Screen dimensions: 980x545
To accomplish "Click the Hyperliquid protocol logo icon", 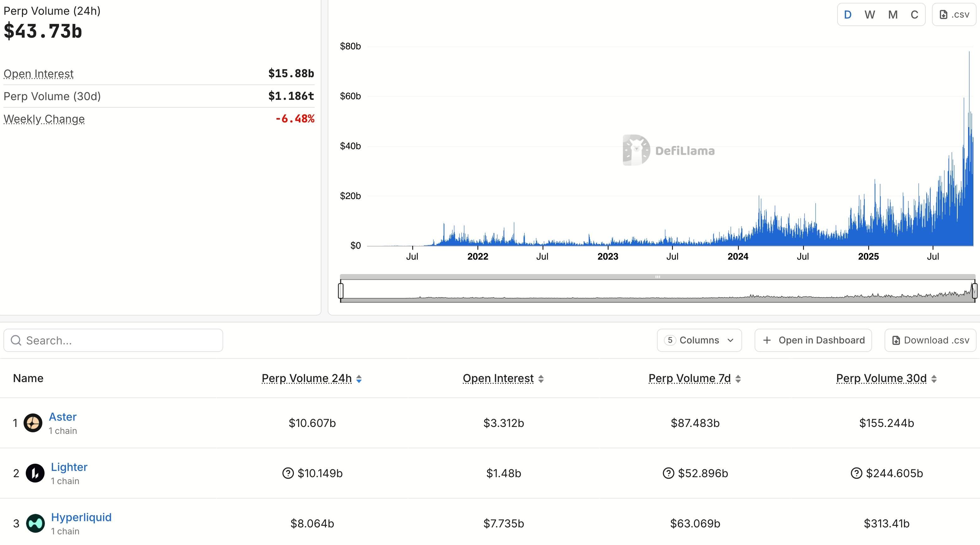I will click(35, 523).
